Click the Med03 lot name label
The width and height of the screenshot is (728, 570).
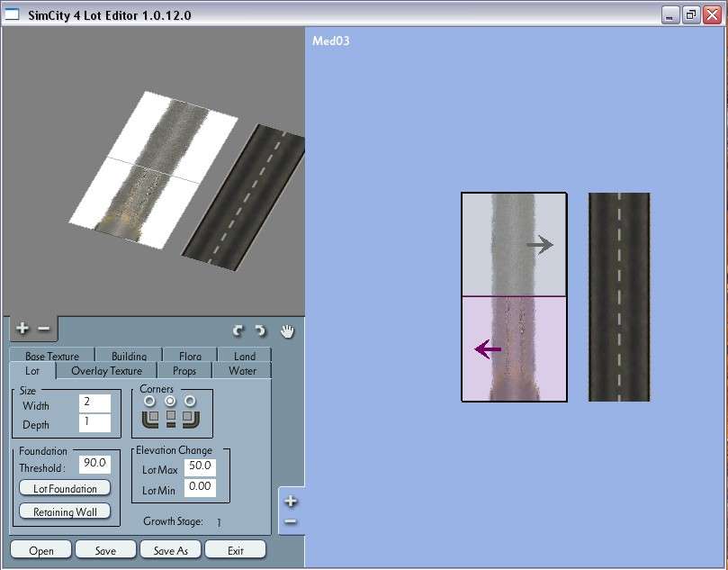[x=330, y=41]
